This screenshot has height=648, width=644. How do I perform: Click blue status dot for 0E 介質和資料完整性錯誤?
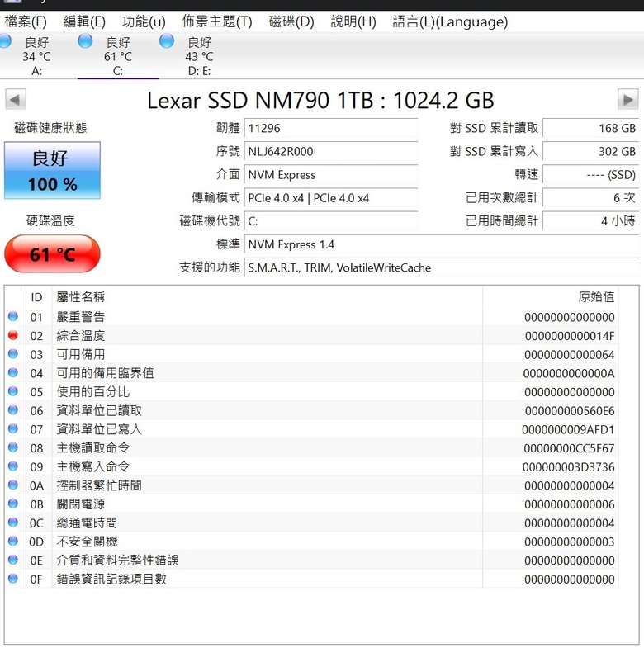13,559
